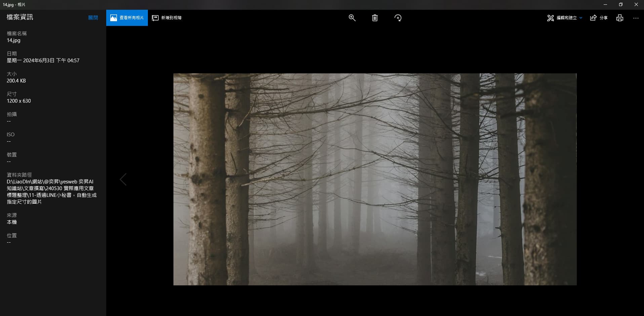Click 查看所有相片 button
Screen dimensions: 644x316
[x=127, y=18]
